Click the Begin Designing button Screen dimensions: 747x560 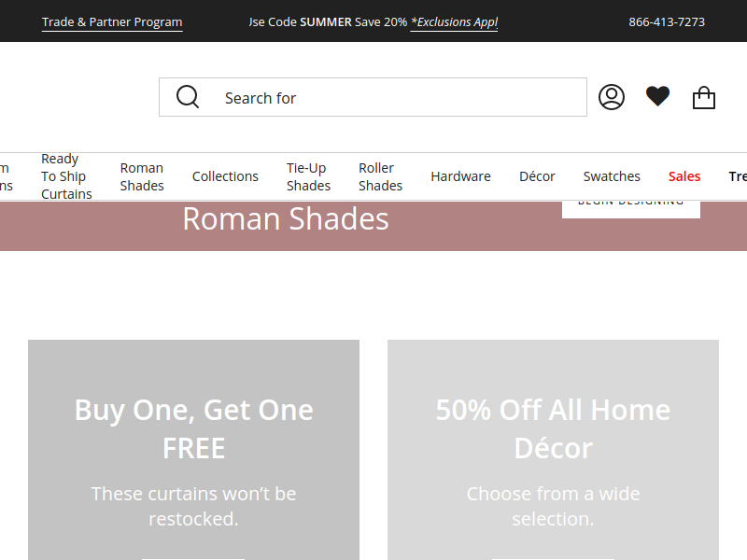click(x=631, y=209)
